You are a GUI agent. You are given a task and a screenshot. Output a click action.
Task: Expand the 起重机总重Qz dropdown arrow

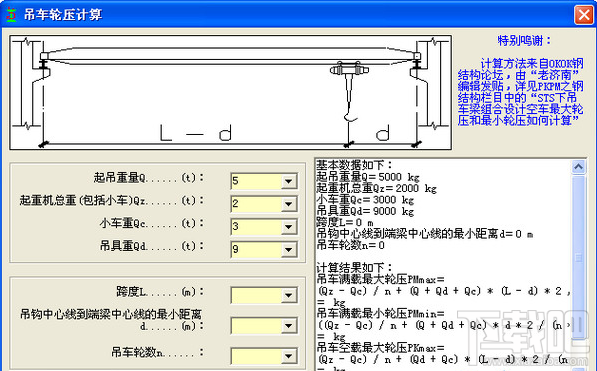[x=289, y=204]
